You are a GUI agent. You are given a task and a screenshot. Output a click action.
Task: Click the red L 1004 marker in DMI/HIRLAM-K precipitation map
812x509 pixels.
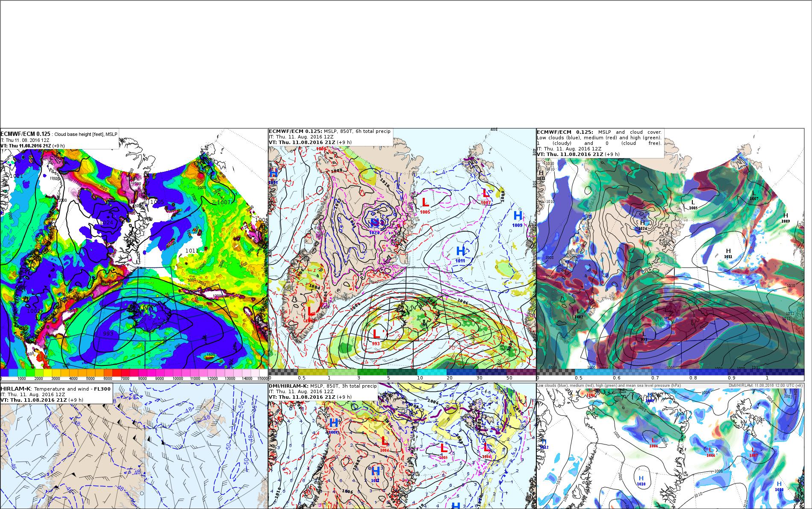click(x=384, y=443)
